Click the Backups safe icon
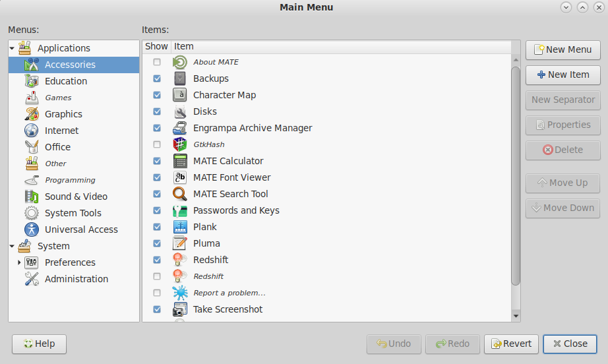 tap(180, 78)
